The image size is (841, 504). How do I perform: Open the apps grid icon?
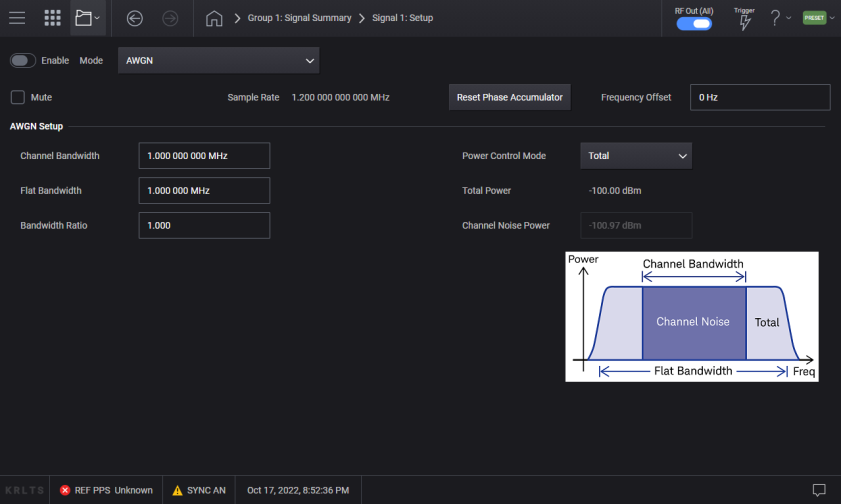[53, 18]
